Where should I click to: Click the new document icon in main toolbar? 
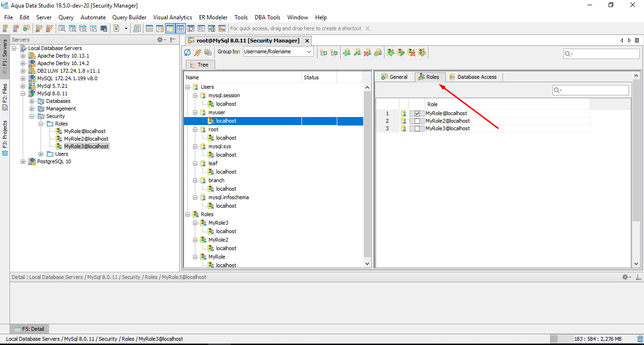click(117, 28)
